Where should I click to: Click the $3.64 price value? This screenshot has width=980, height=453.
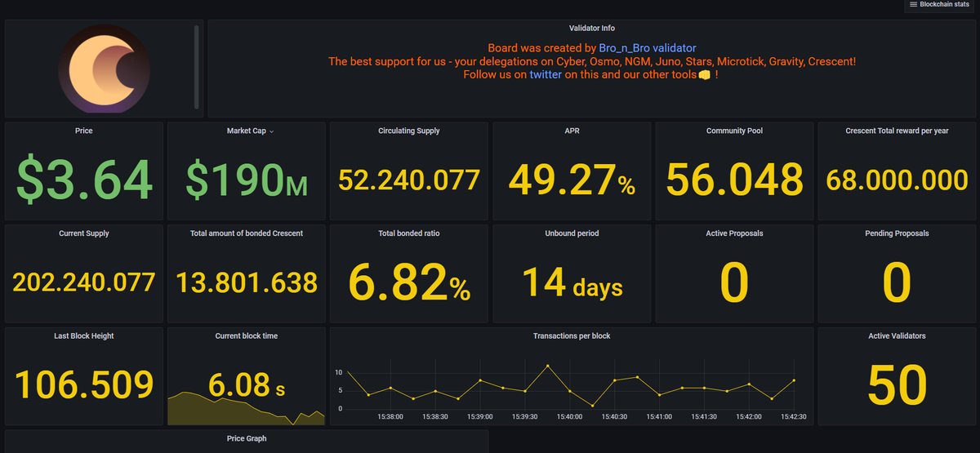click(83, 179)
